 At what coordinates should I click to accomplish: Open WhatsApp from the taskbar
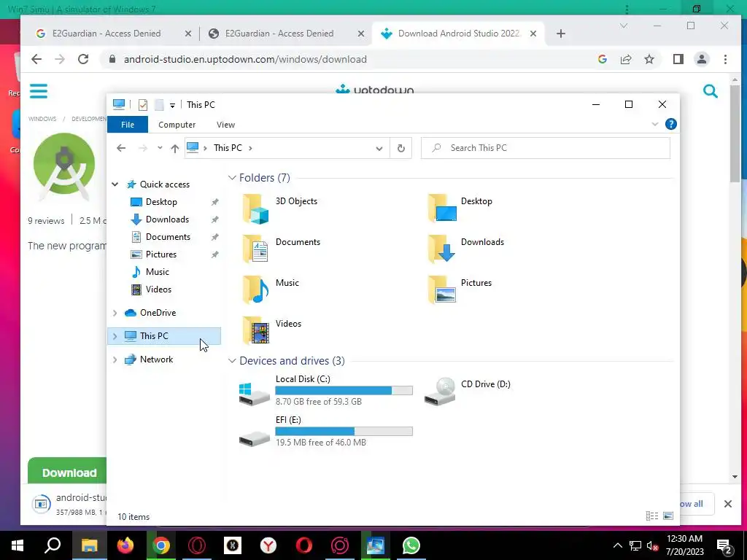point(411,545)
